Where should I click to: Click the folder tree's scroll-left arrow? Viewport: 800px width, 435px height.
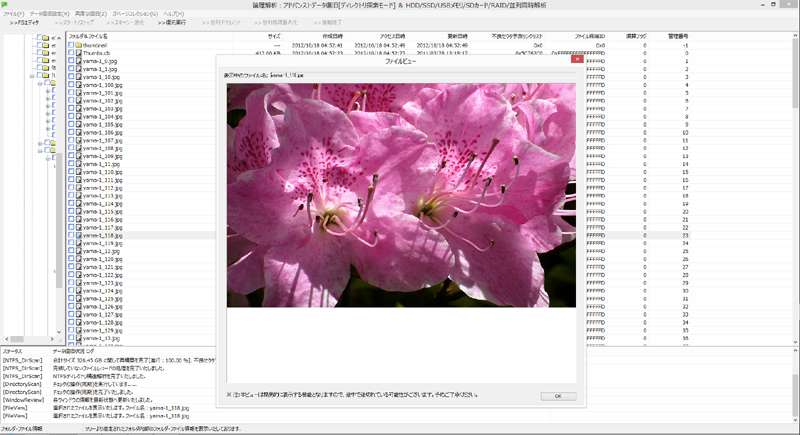(7, 339)
